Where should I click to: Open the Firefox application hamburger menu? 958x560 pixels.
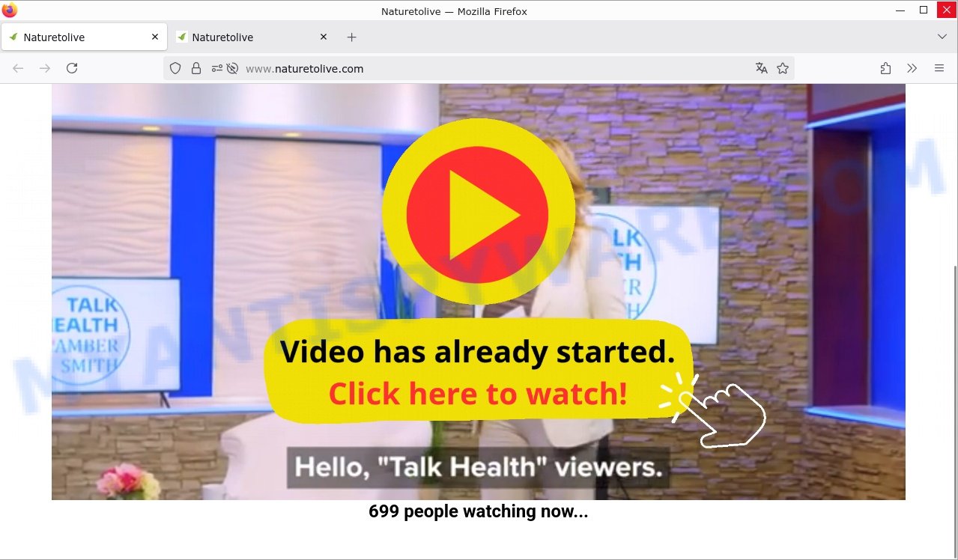pyautogui.click(x=939, y=68)
